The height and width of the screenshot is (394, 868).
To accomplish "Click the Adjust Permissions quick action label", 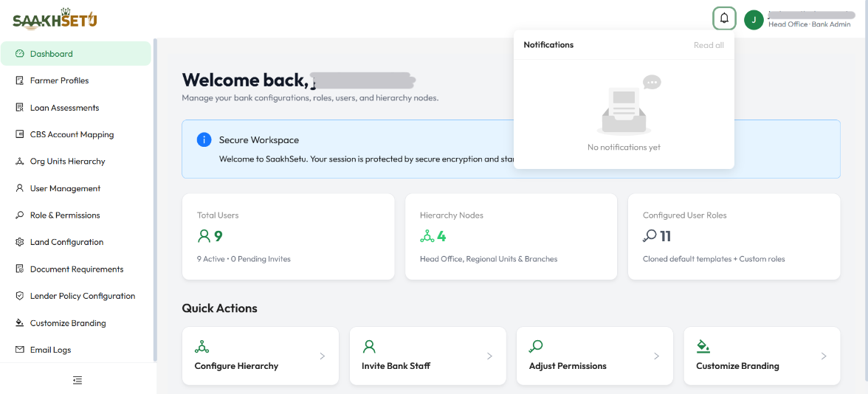I will point(568,366).
